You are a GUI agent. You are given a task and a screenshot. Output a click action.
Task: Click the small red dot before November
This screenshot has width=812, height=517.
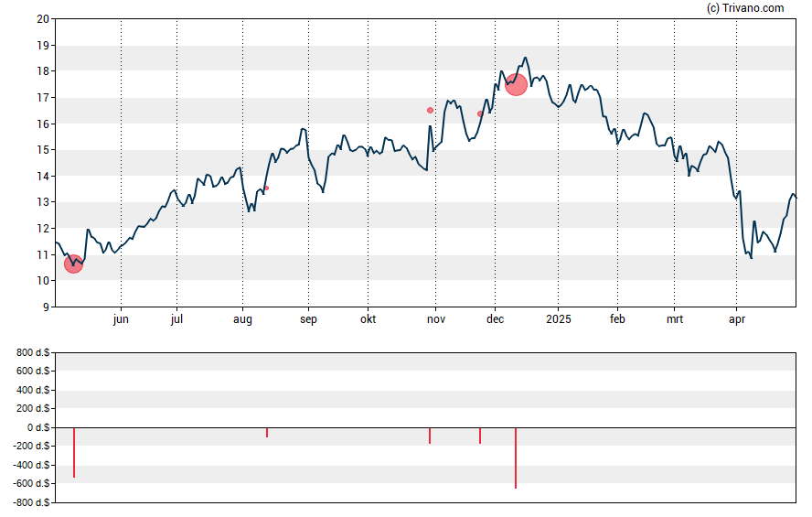click(430, 111)
